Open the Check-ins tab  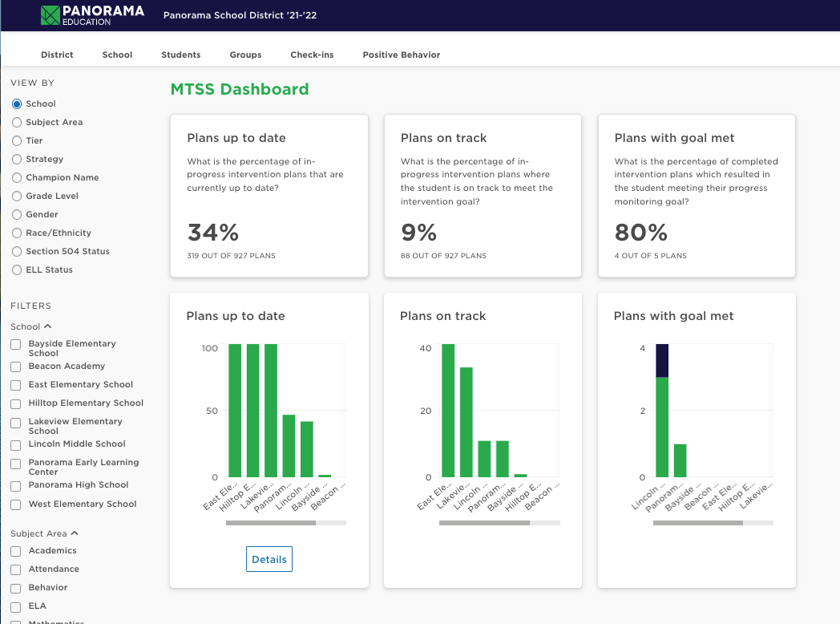point(312,55)
